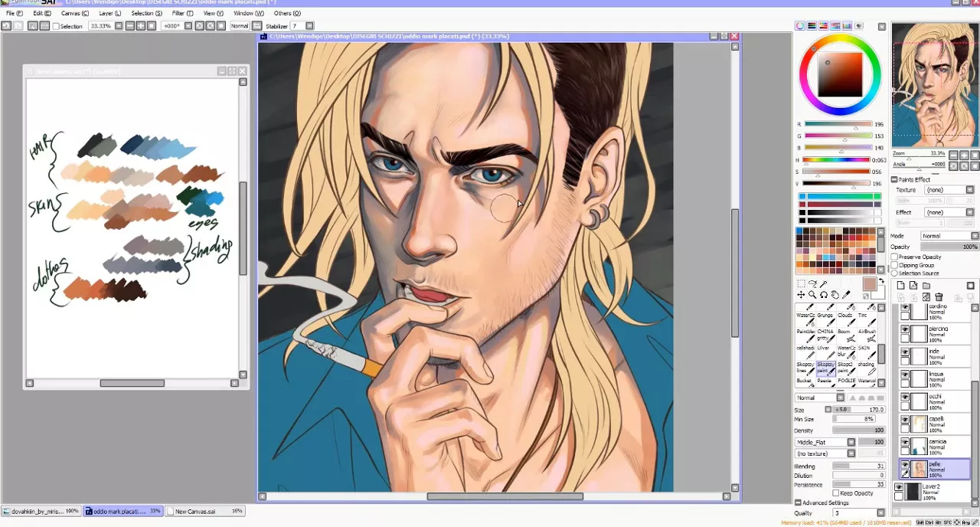Click the toolbar zoom-in plus button
This screenshot has height=527, width=980.
[x=141, y=25]
